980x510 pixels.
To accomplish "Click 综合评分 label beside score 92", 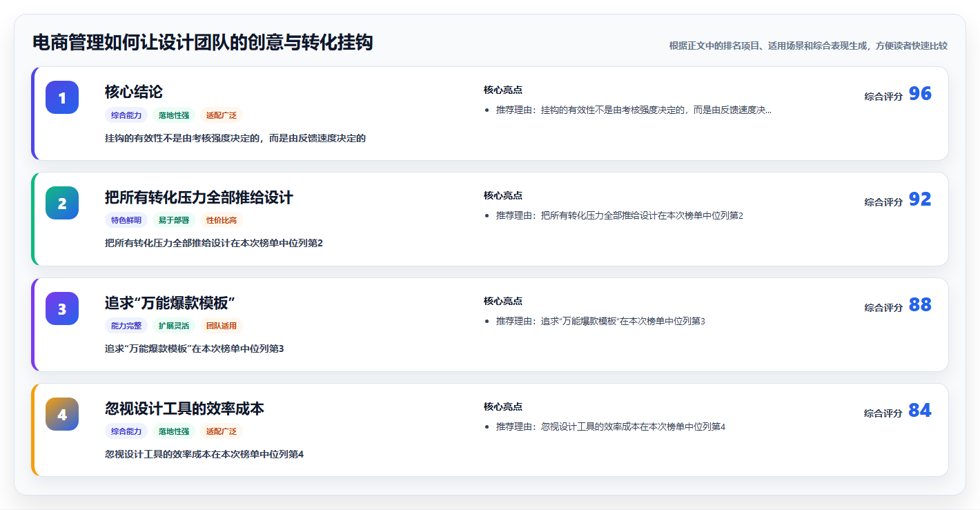I will point(883,202).
